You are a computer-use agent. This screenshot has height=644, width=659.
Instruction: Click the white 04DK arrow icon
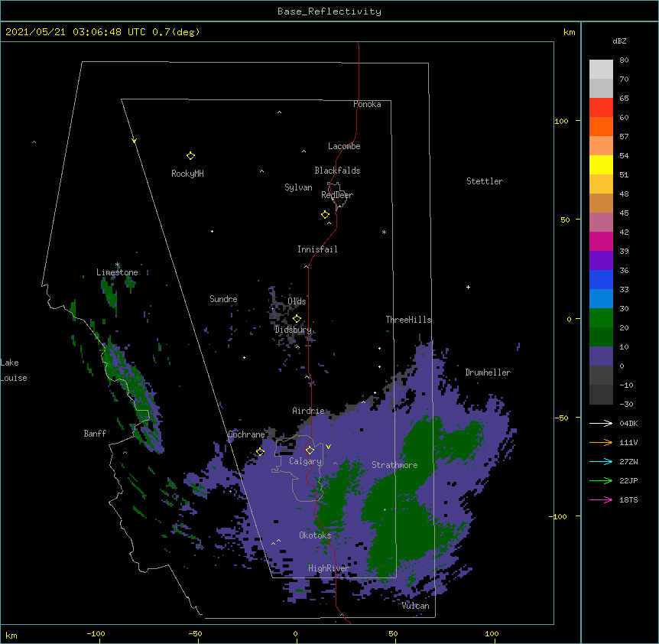click(x=601, y=423)
